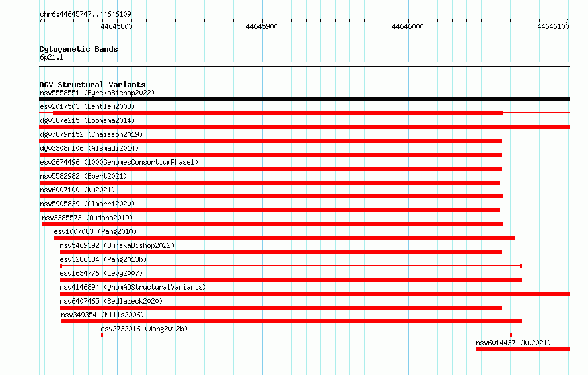Click the nsv5558551 (ByrskaBishop2022) variant label
The image size is (588, 375).
pyautogui.click(x=97, y=93)
